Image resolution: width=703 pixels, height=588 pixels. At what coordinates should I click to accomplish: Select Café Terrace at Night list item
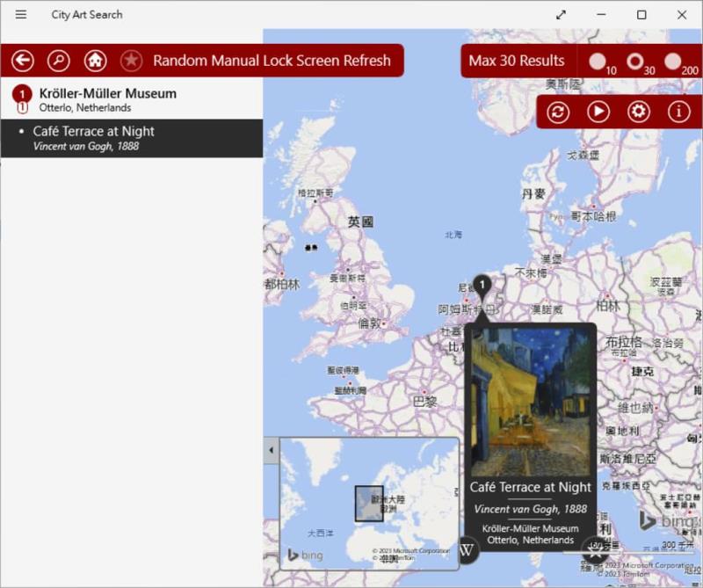132,138
